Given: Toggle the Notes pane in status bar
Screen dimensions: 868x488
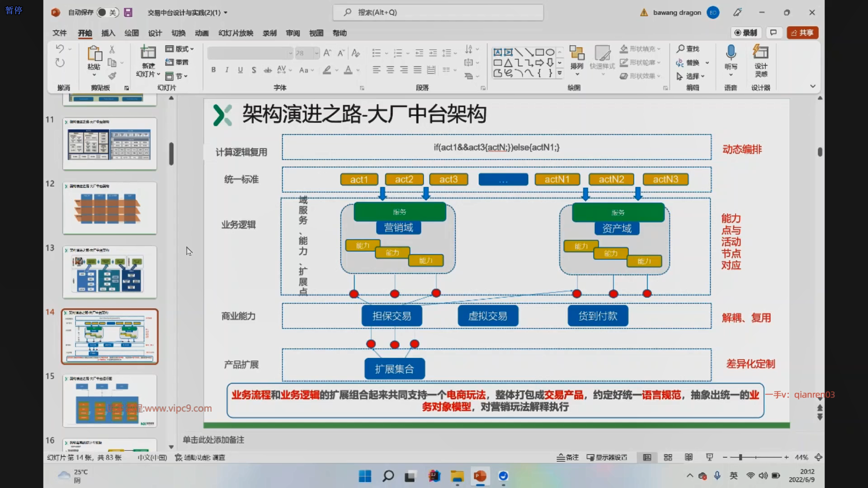Looking at the screenshot, I should pyautogui.click(x=567, y=457).
